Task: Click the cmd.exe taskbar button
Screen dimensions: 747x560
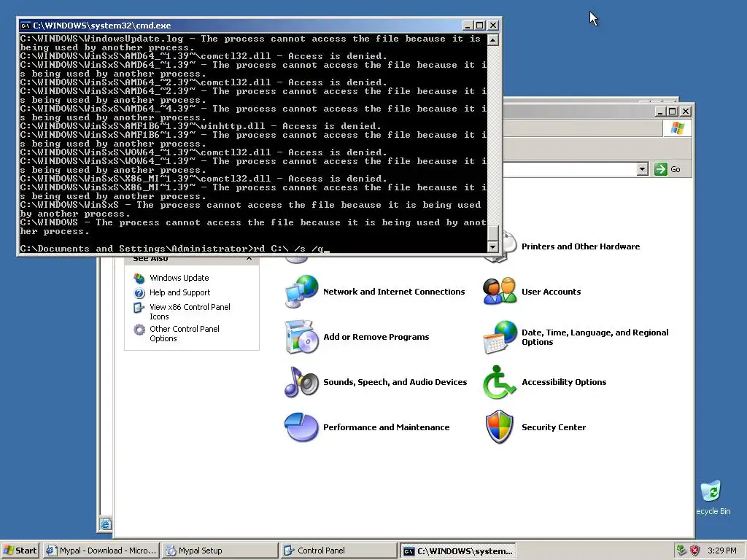Action: point(457,551)
